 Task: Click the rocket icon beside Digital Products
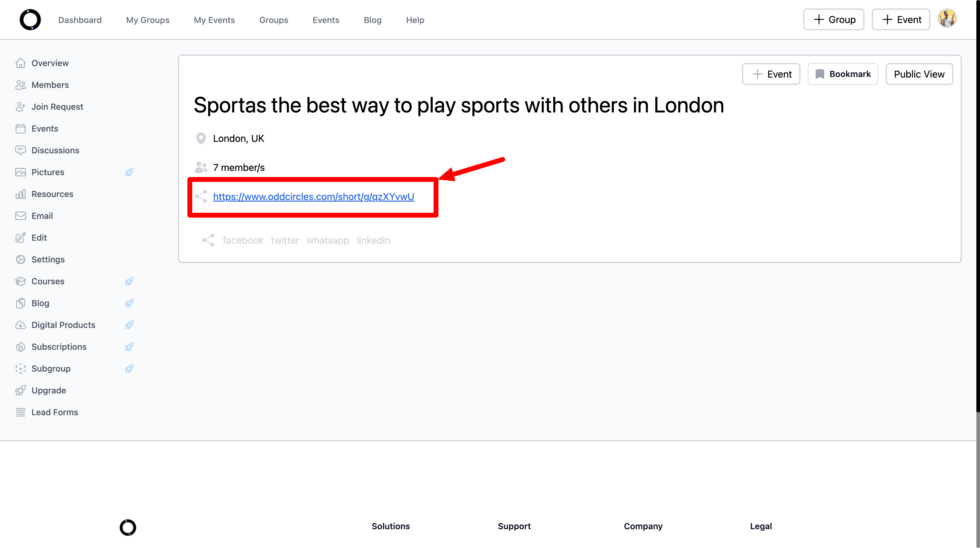129,325
